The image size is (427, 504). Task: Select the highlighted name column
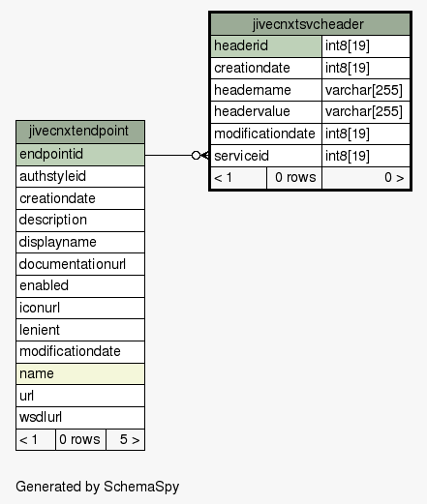(80, 373)
